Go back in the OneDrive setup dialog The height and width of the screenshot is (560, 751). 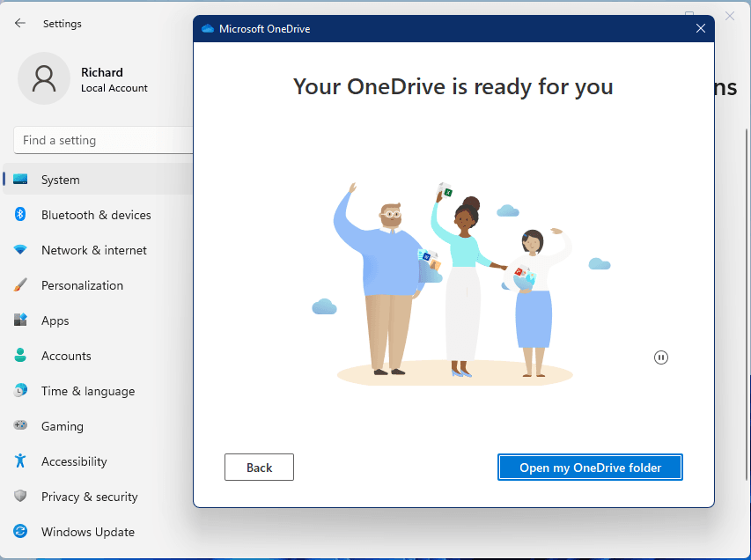tap(259, 467)
